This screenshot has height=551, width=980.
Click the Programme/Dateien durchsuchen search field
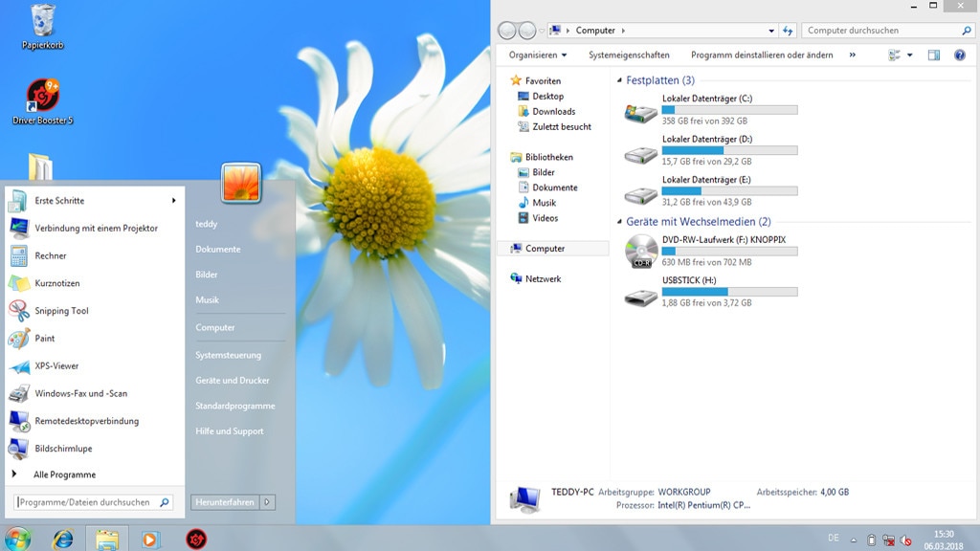click(x=86, y=500)
